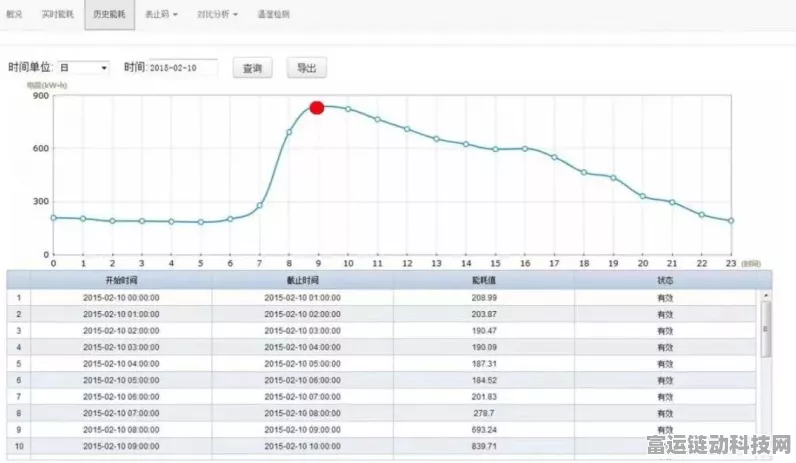The height and width of the screenshot is (463, 796).
Task: Click 有效 status in row 5
Action: pos(665,364)
